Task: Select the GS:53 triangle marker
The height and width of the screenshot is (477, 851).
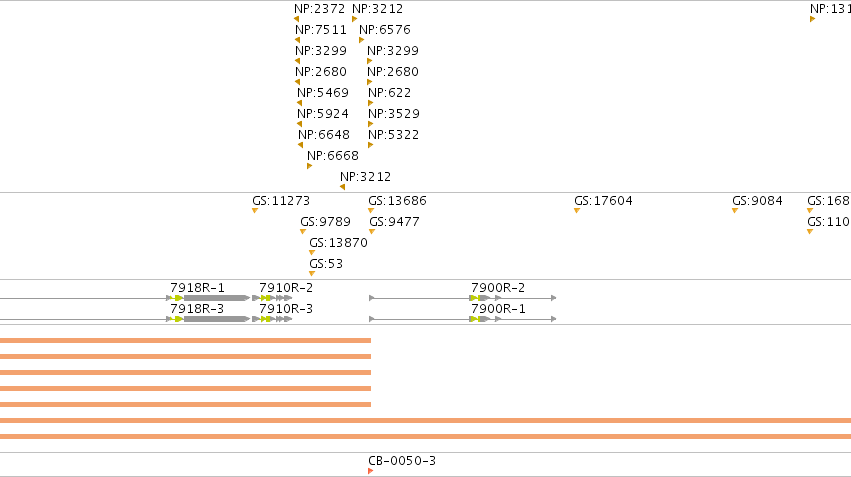Action: coord(312,274)
